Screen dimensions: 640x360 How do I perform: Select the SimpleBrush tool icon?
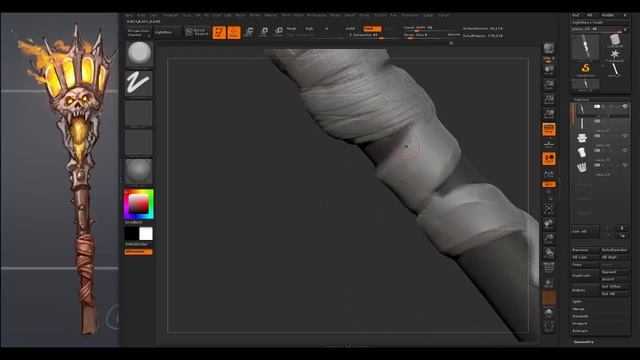(586, 69)
